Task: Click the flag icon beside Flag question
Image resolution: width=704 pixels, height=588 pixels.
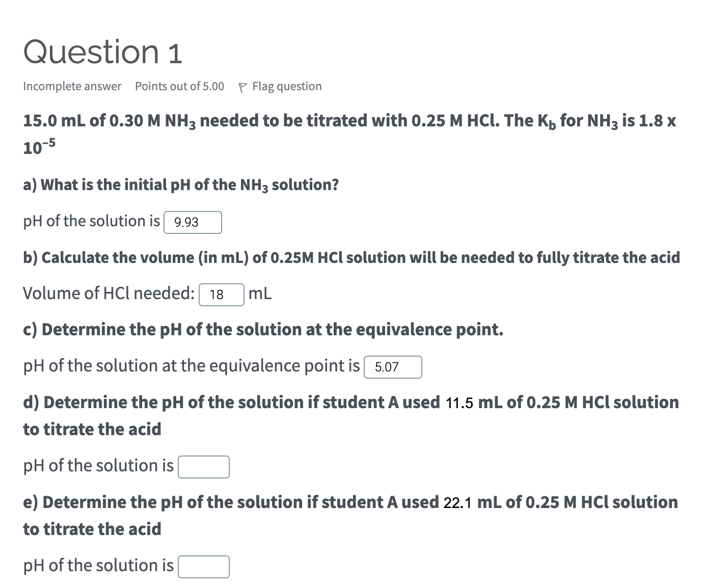Action: pyautogui.click(x=243, y=86)
